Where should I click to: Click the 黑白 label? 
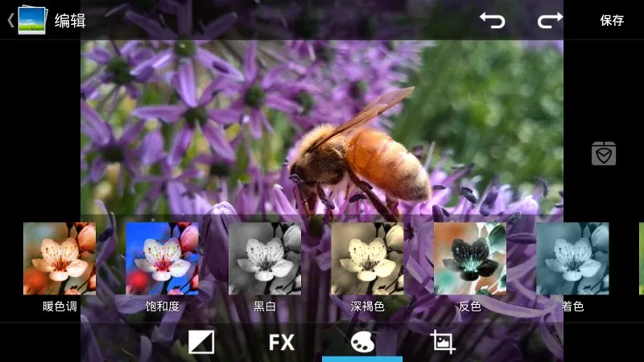coord(265,306)
